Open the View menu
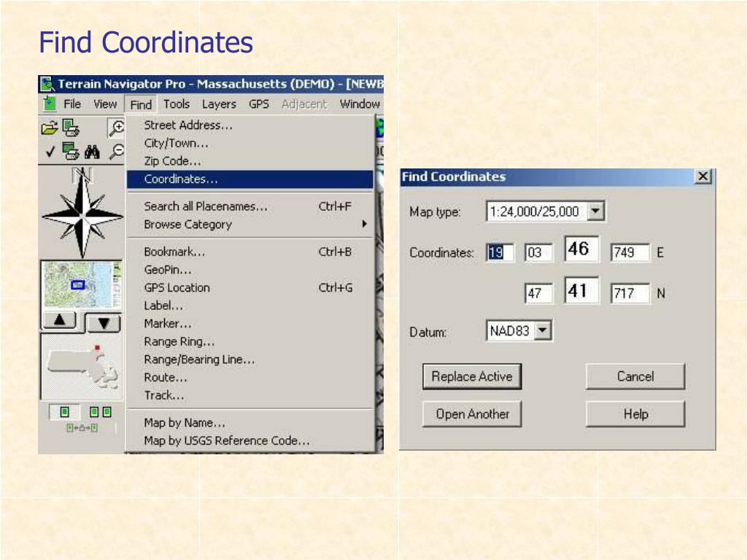 (x=105, y=104)
